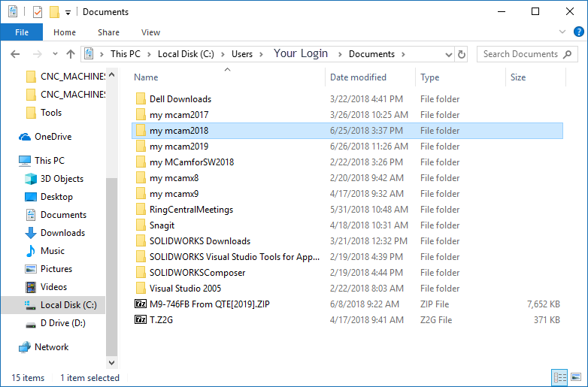Image resolution: width=588 pixels, height=387 pixels.
Task: Click Documents breadcrumb in address bar
Action: coord(371,54)
